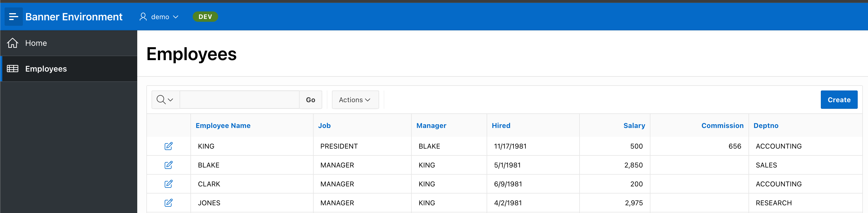Click the Hired column header
The image size is (868, 213).
click(x=501, y=126)
